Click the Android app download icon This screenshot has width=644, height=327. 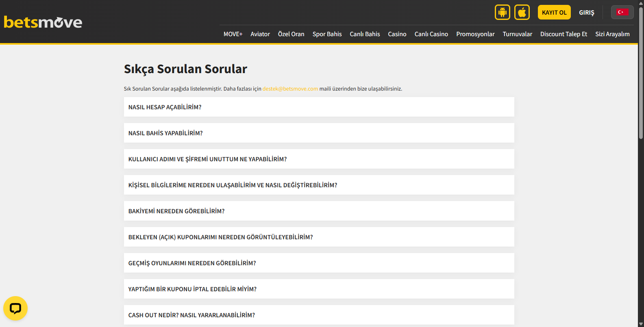click(502, 12)
